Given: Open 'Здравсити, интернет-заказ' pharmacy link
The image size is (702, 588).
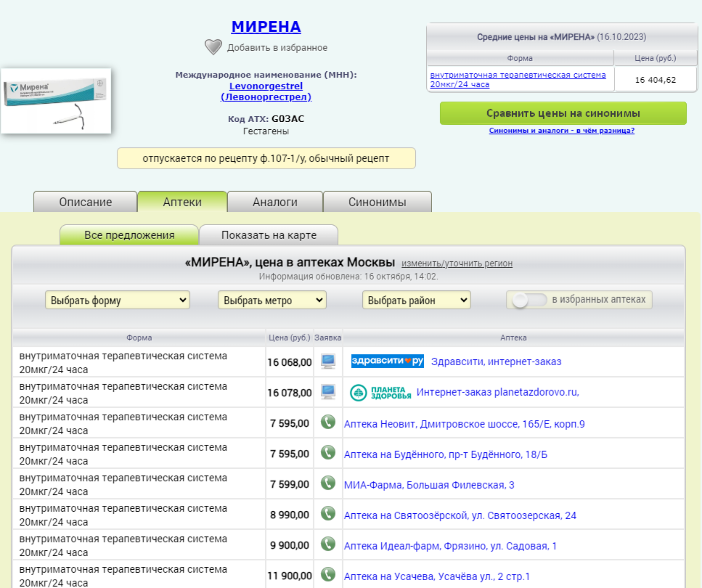Looking at the screenshot, I should [496, 362].
